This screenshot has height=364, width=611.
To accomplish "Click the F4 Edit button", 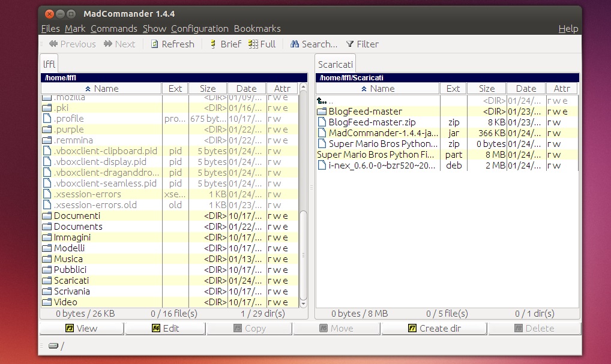I will pyautogui.click(x=165, y=329).
